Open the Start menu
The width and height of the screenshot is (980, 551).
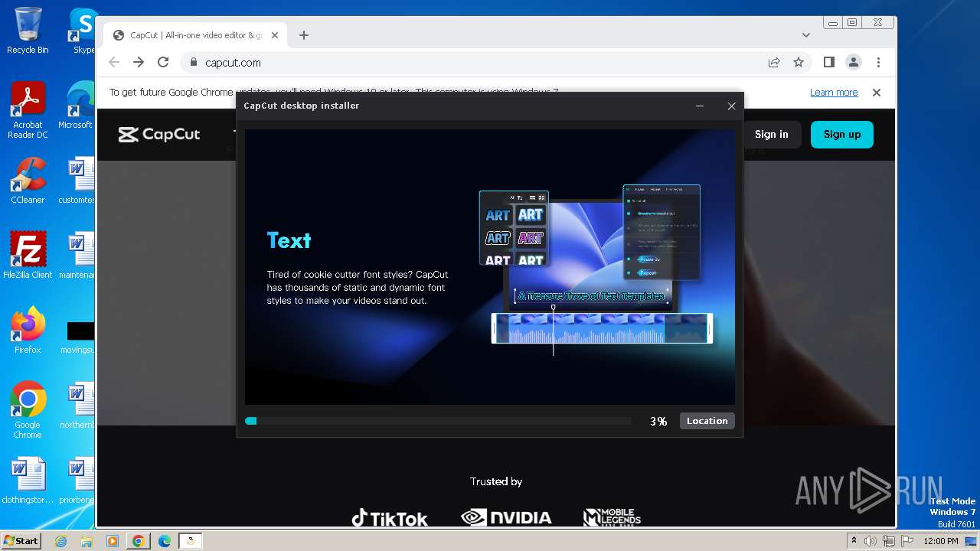(x=21, y=540)
